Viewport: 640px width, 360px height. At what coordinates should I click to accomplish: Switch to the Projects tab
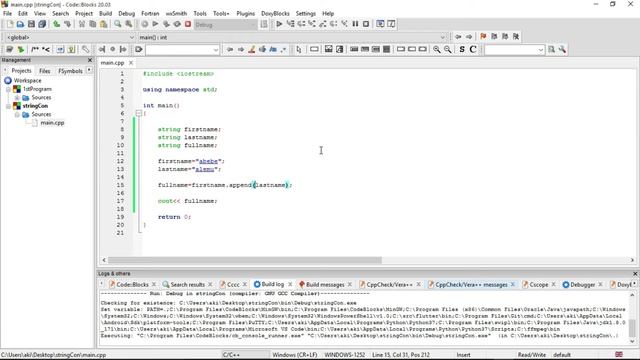click(x=21, y=71)
